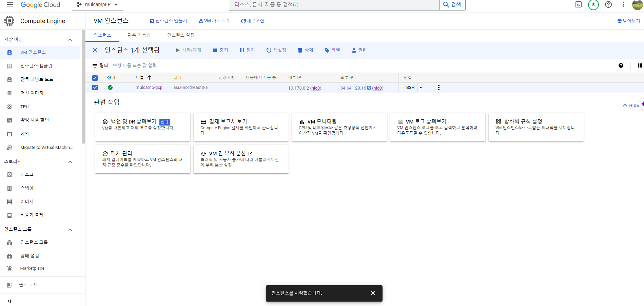
Task: Open the mulcampFP project selector dropdown
Action: click(97, 5)
